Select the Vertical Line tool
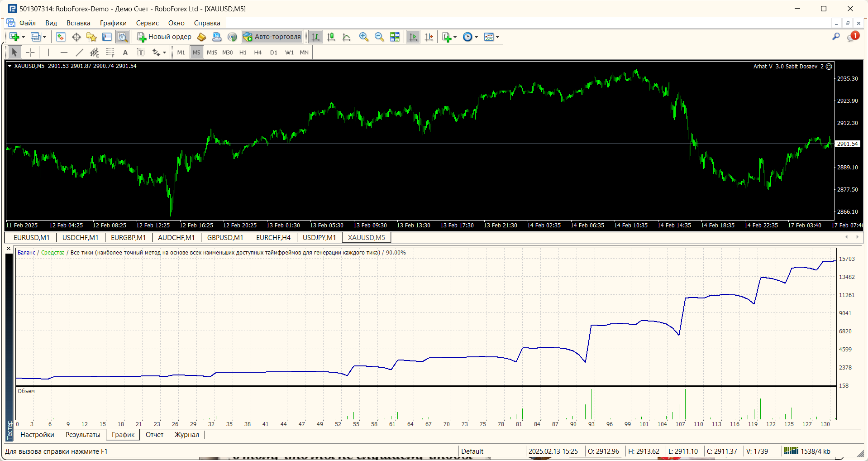Image resolution: width=868 pixels, height=461 pixels. 48,53
